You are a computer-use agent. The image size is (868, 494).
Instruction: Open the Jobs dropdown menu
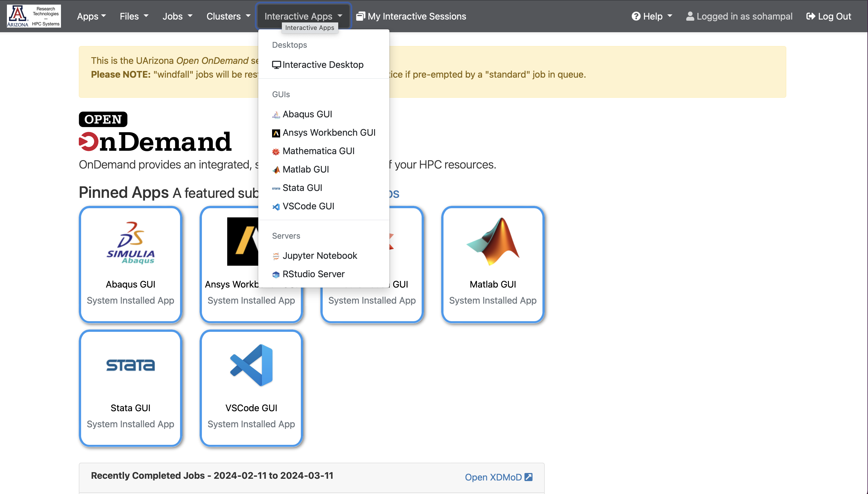click(177, 16)
